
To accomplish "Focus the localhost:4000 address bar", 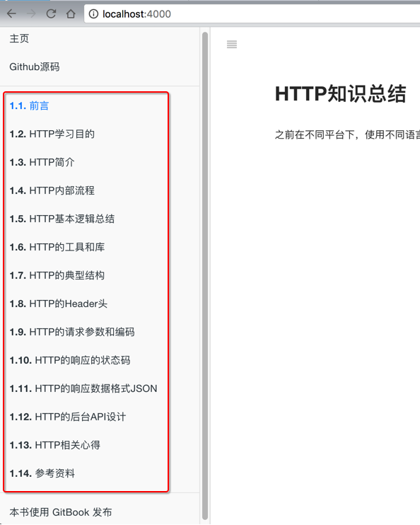I will tap(252, 13).
